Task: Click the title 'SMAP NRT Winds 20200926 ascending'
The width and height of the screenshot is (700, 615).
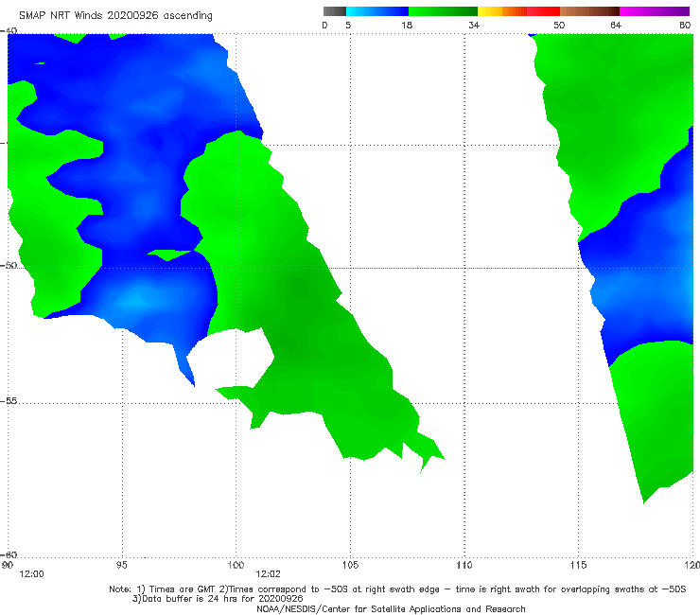Action: [115, 15]
